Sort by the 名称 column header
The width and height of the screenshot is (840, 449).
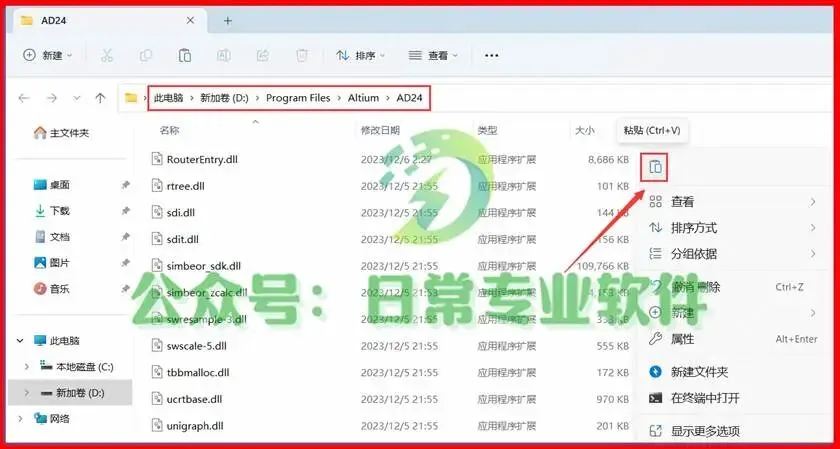169,130
